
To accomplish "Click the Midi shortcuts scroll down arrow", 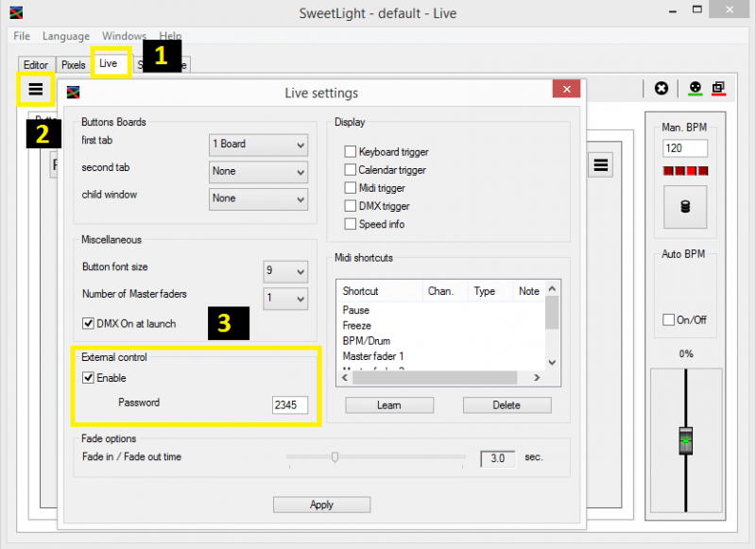I will pyautogui.click(x=553, y=363).
